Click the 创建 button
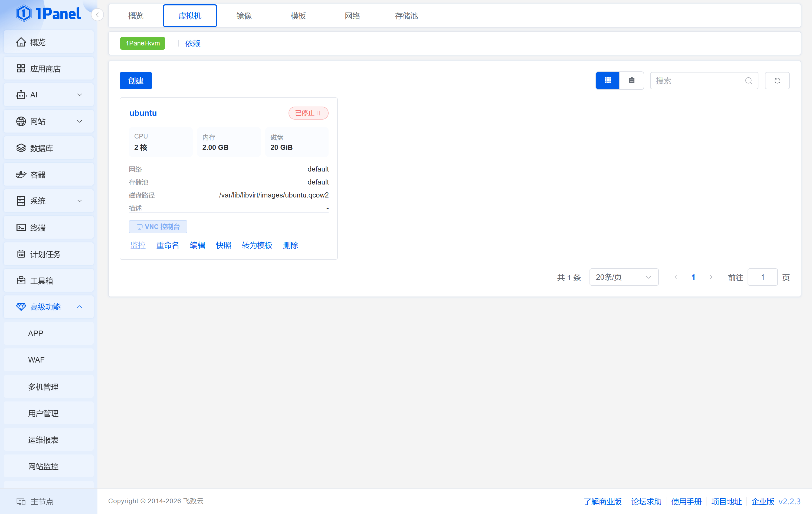Screen dimensions: 812x514 136,81
